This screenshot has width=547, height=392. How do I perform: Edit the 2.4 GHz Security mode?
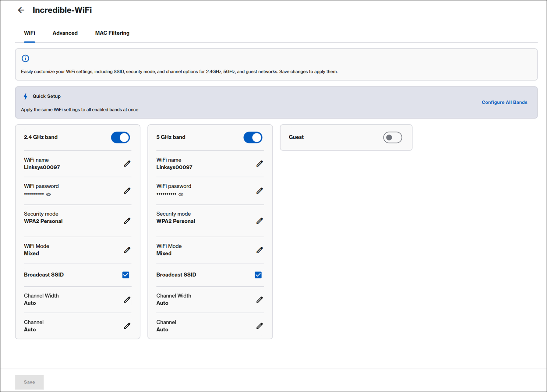coord(127,221)
